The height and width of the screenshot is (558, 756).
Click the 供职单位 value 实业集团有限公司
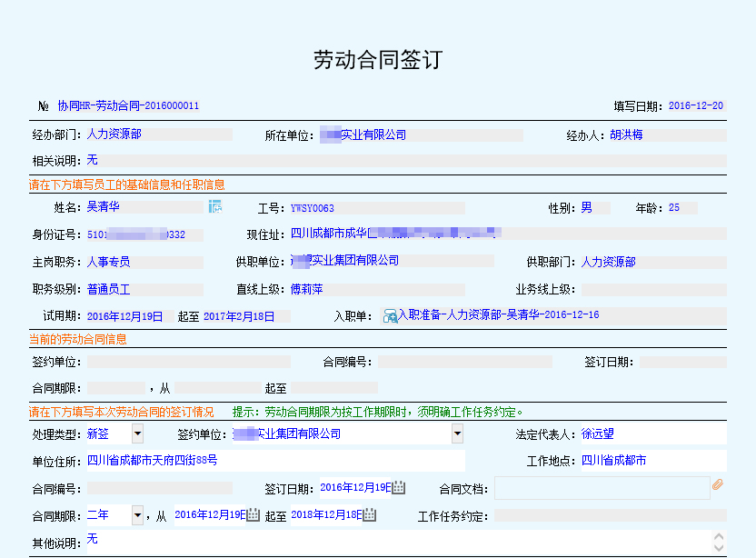coord(355,261)
